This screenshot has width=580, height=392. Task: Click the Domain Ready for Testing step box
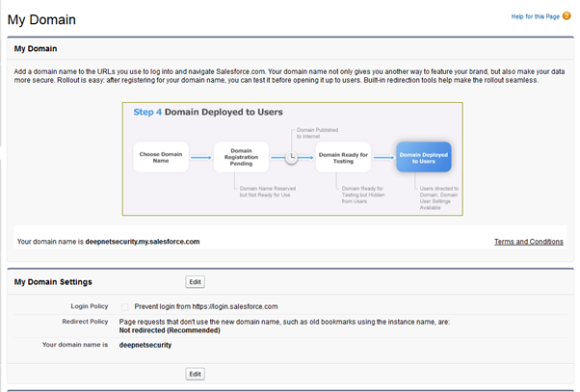(343, 157)
